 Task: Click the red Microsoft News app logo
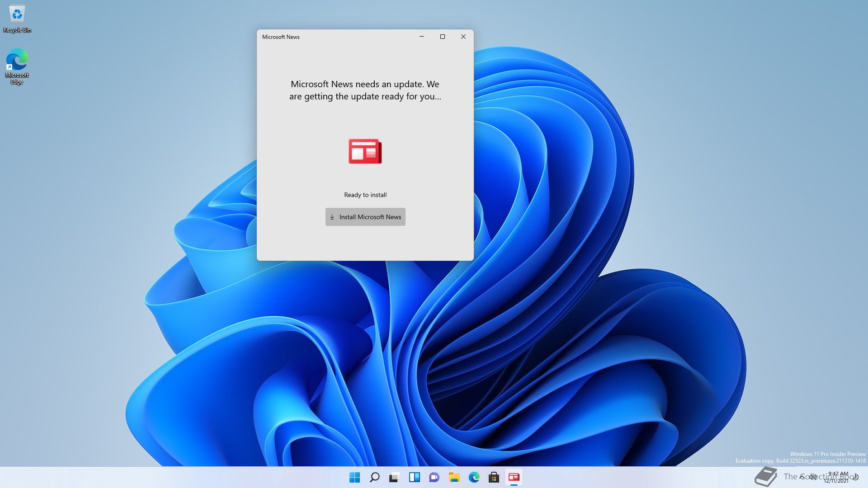pos(365,151)
